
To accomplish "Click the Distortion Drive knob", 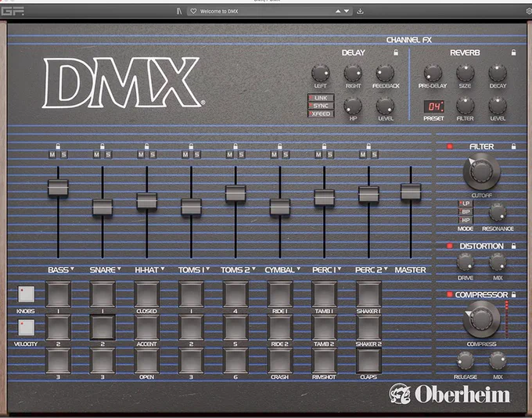I will 465,262.
